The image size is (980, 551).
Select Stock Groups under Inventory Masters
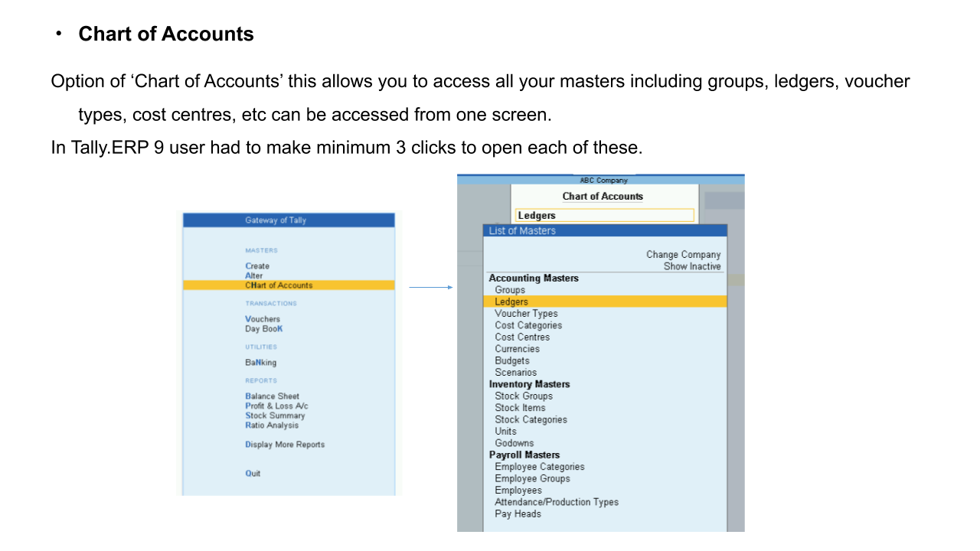[x=524, y=396]
